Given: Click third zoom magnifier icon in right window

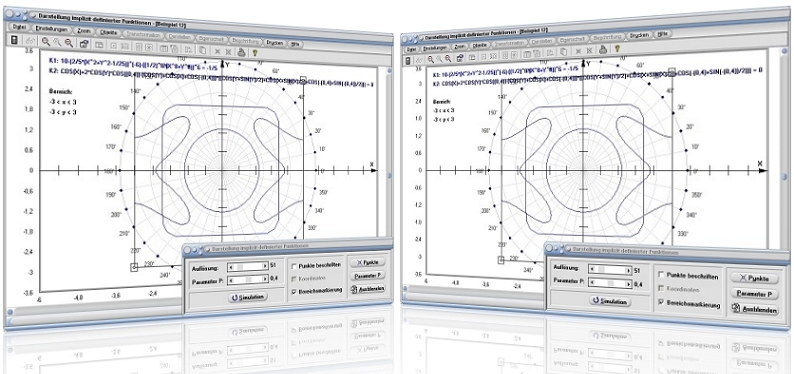Looking at the screenshot, I should coord(448,58).
